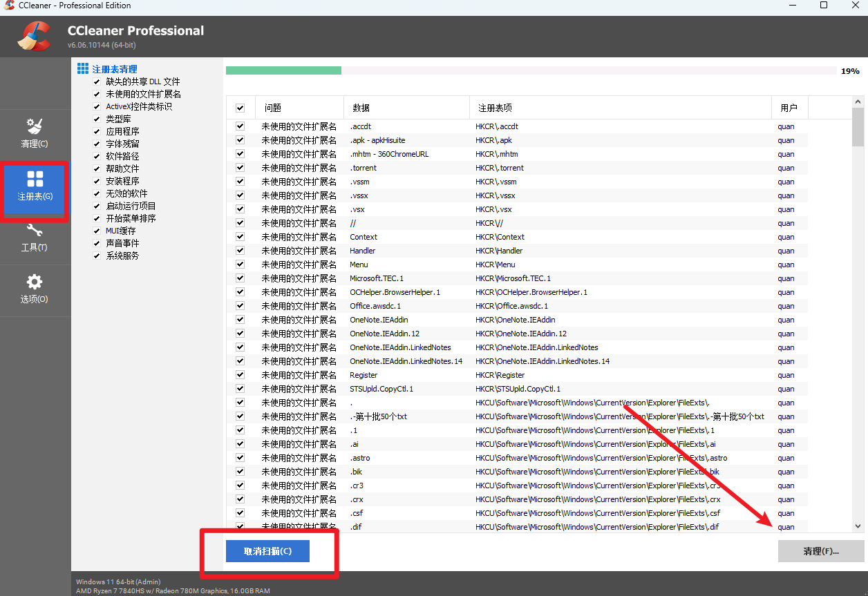Image resolution: width=868 pixels, height=596 pixels.
Task: Toggle 帮助文件 checkbox
Action: [x=97, y=169]
